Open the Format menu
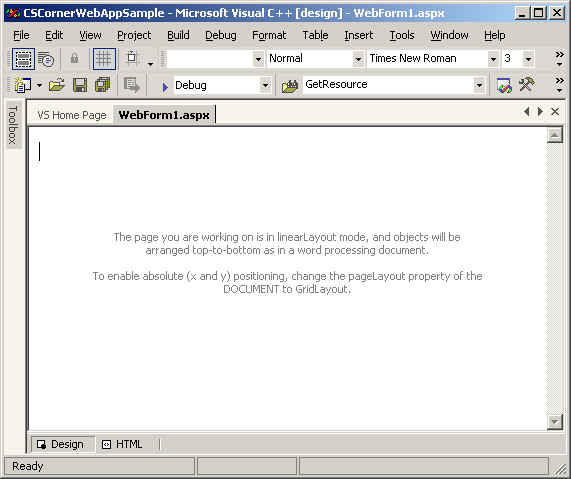 click(x=269, y=35)
